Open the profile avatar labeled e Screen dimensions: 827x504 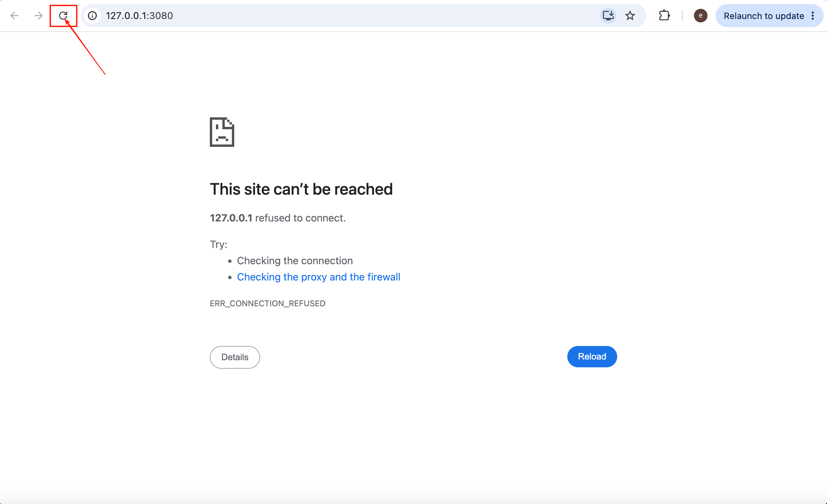(x=700, y=16)
